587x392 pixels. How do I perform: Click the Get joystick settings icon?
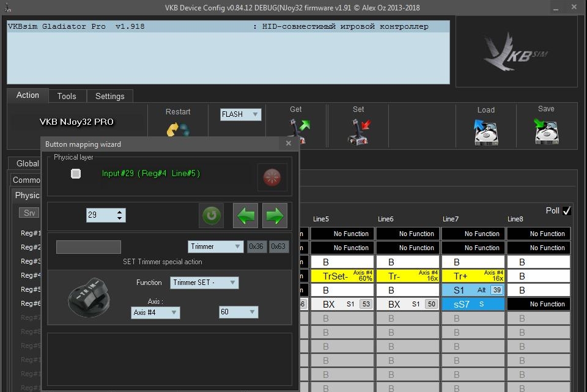[300, 131]
